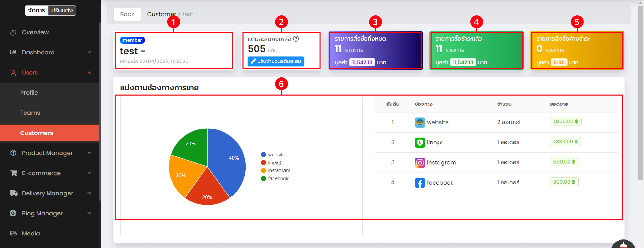
Task: Click the ปรับจำนวนแต้มสะสม button
Action: coord(276,61)
